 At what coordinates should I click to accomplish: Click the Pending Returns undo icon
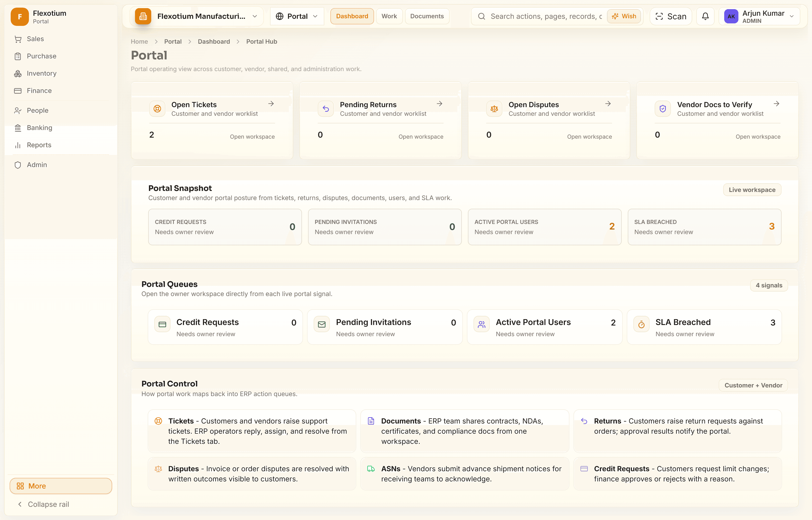coord(326,109)
